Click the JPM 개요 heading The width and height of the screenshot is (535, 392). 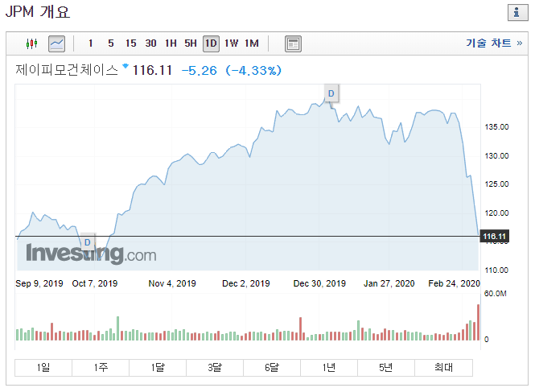pyautogui.click(x=38, y=12)
